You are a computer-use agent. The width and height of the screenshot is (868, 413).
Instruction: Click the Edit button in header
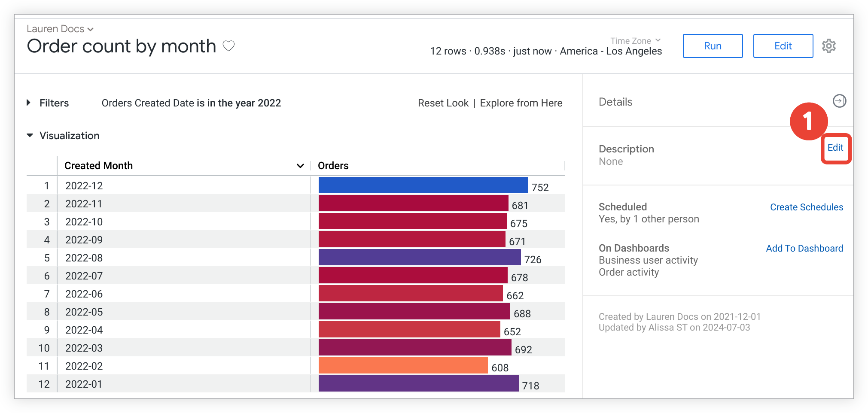[x=783, y=46]
